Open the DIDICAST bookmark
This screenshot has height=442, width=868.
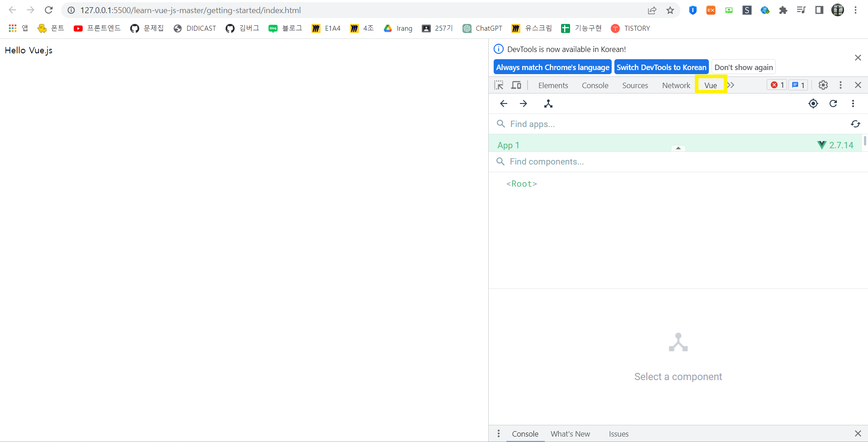(x=195, y=28)
